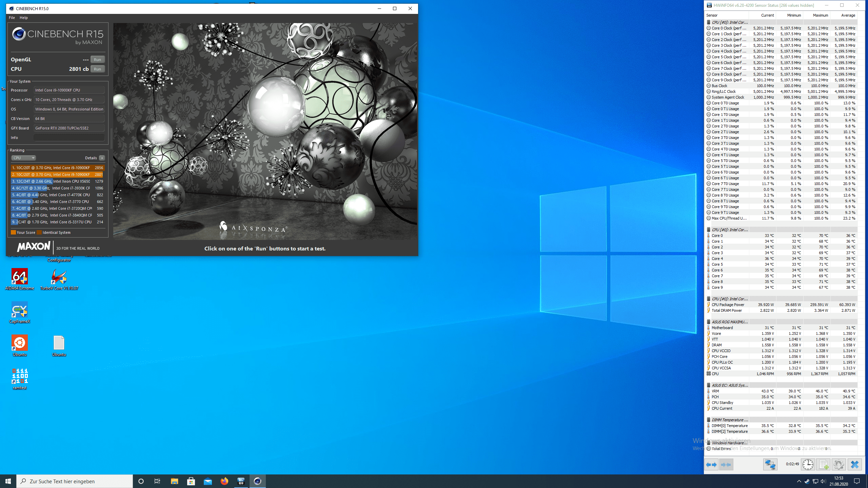Select ranking row Intel Core i5-3317U
The height and width of the screenshot is (488, 868).
pyautogui.click(x=58, y=222)
